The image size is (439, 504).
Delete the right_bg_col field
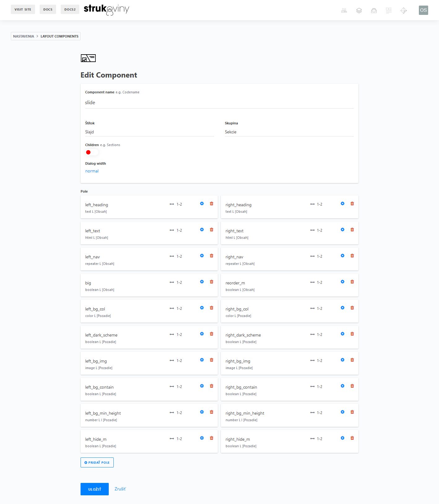coord(352,308)
